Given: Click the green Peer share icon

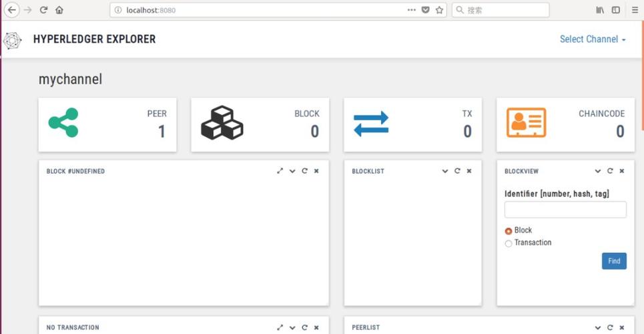Looking at the screenshot, I should [x=63, y=123].
